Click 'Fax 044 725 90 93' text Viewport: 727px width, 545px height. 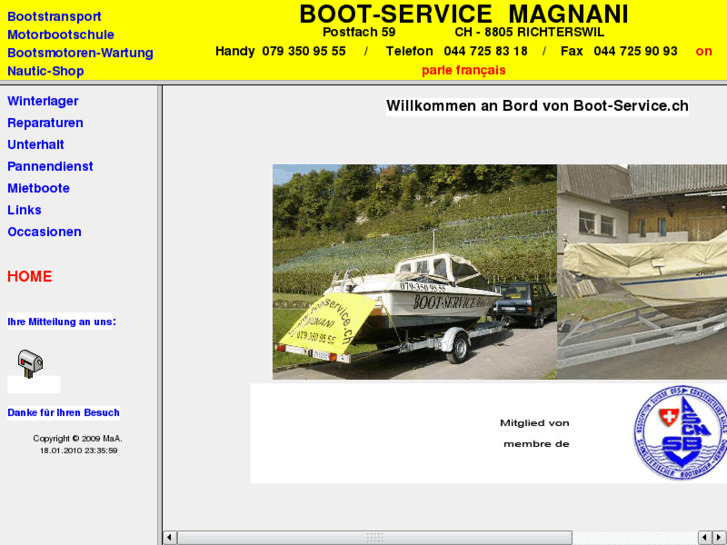[x=619, y=51]
